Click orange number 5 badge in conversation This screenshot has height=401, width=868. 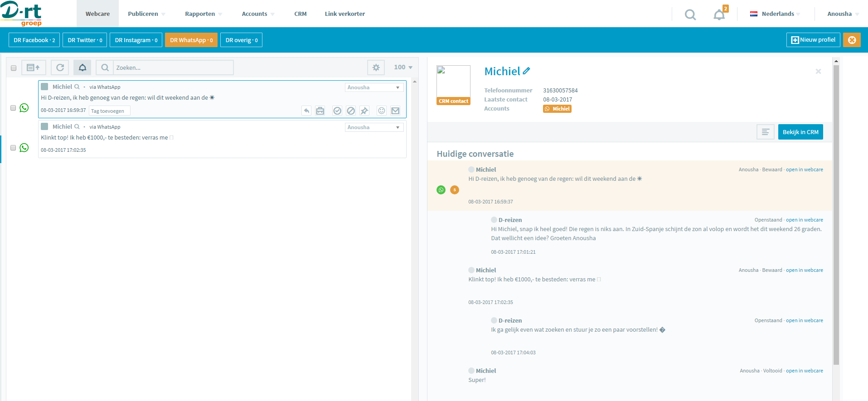tap(455, 190)
